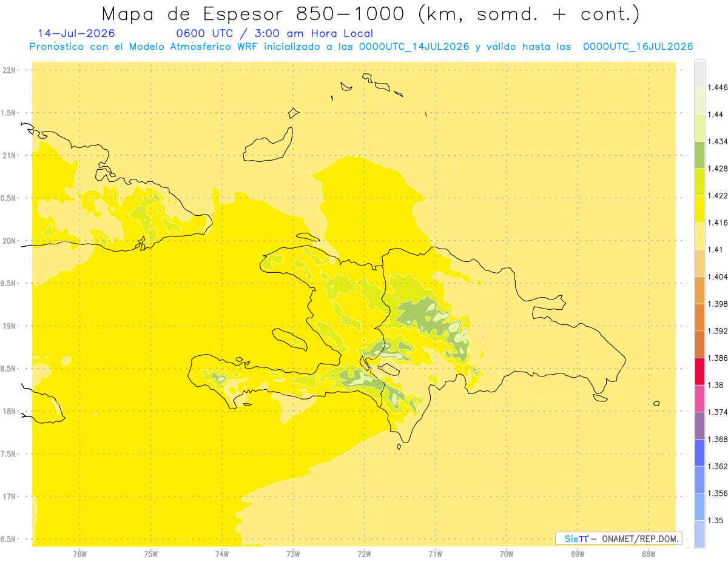Click the colorbar value "1.422"
The image size is (728, 562).
(718, 196)
